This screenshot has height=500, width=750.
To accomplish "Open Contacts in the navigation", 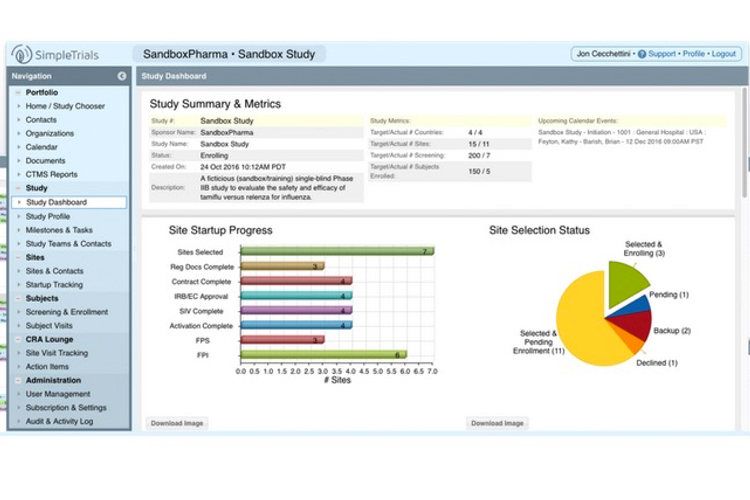I will (41, 120).
